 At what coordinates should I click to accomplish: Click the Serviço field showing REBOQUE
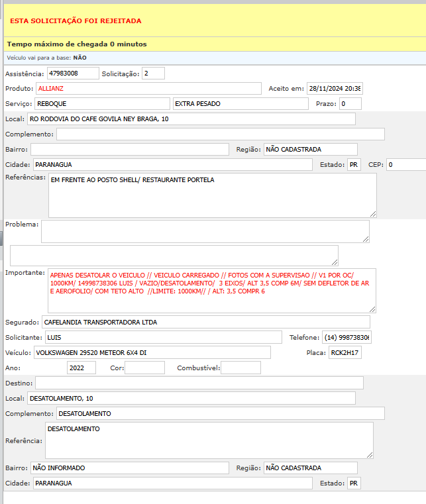[102, 104]
